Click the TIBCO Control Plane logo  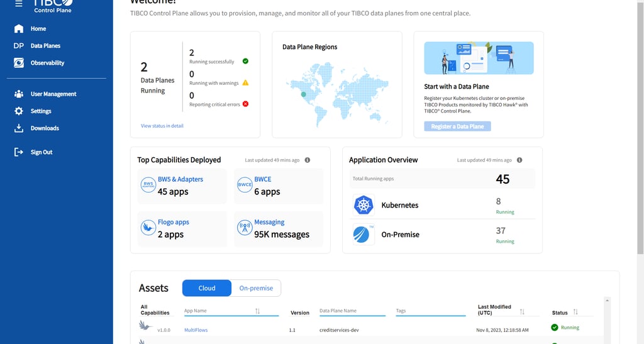click(53, 6)
